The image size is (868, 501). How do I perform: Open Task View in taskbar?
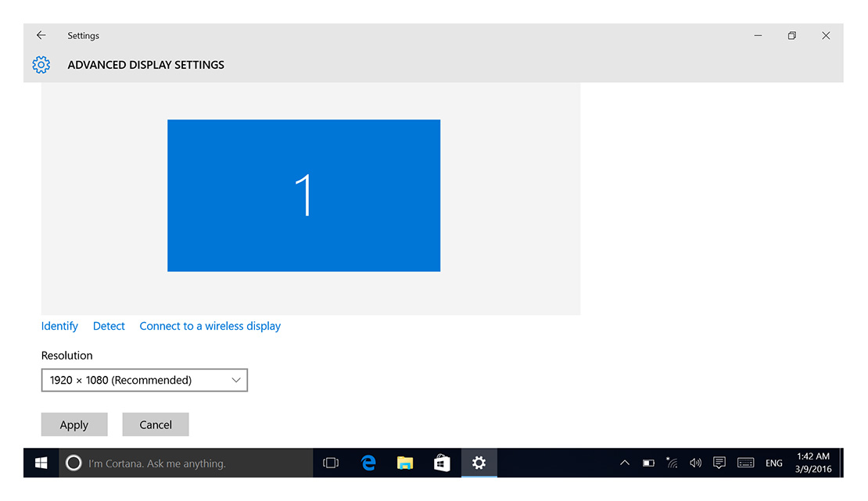(x=331, y=463)
